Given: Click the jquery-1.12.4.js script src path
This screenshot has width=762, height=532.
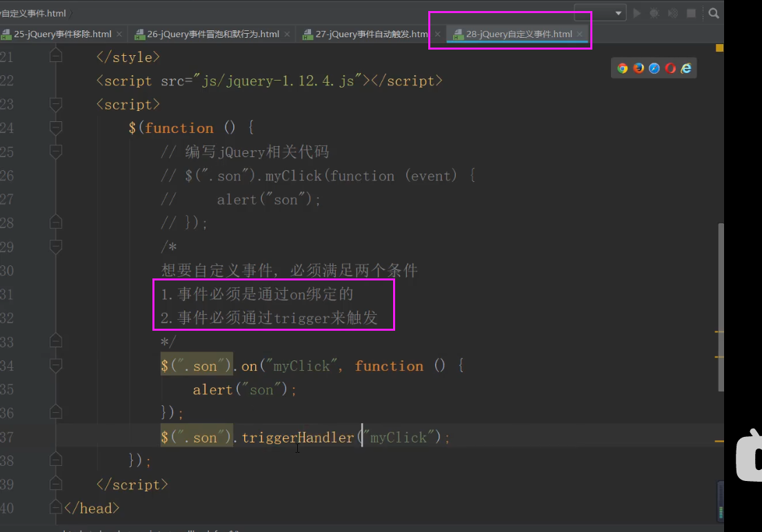Looking at the screenshot, I should coord(277,81).
